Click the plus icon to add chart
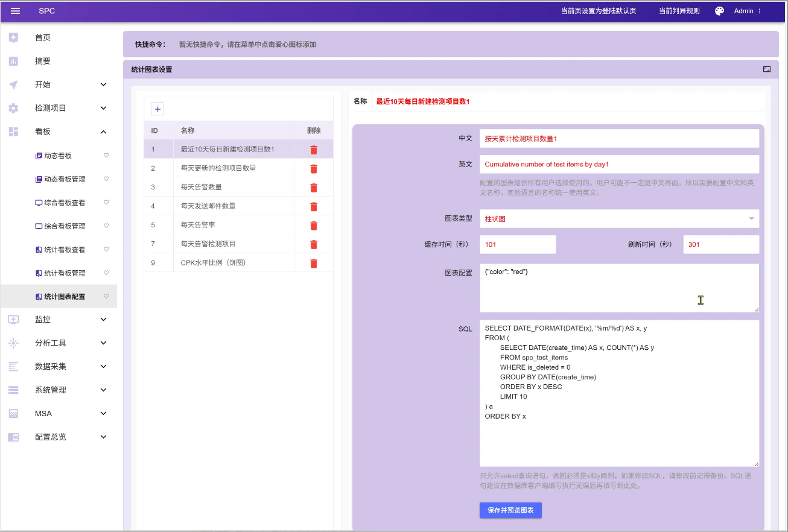The image size is (788, 532). click(157, 109)
